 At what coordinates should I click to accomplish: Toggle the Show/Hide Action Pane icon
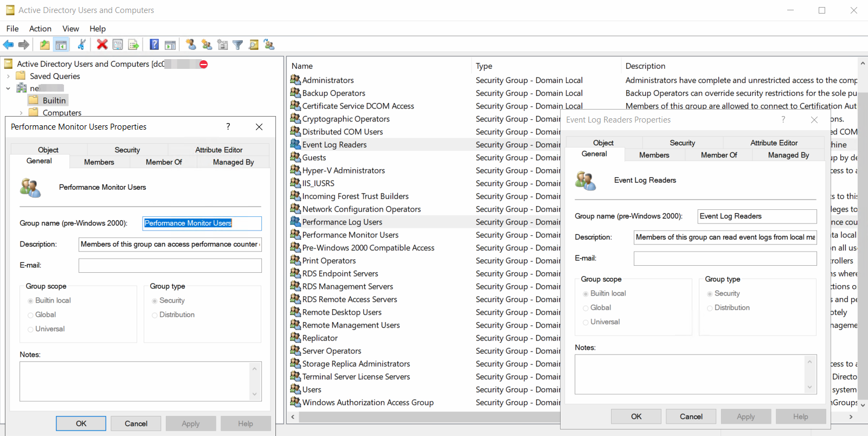point(170,44)
